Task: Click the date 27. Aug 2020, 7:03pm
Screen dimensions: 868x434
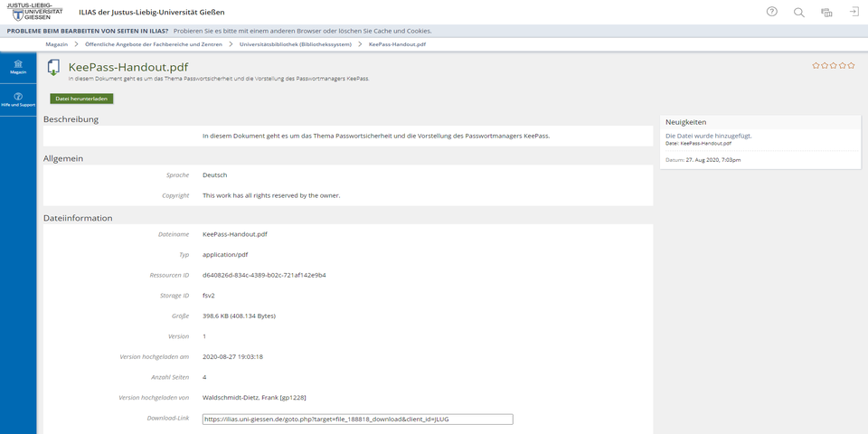Action: 713,160
